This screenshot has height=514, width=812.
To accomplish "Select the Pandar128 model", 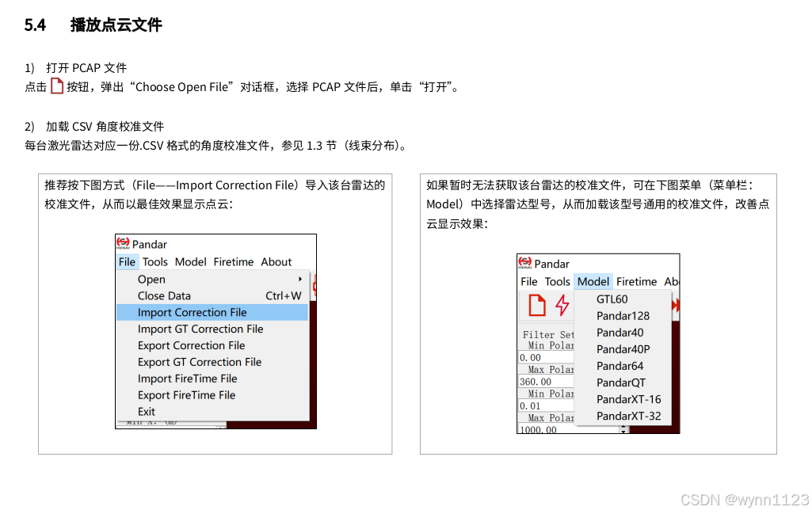I will click(623, 316).
